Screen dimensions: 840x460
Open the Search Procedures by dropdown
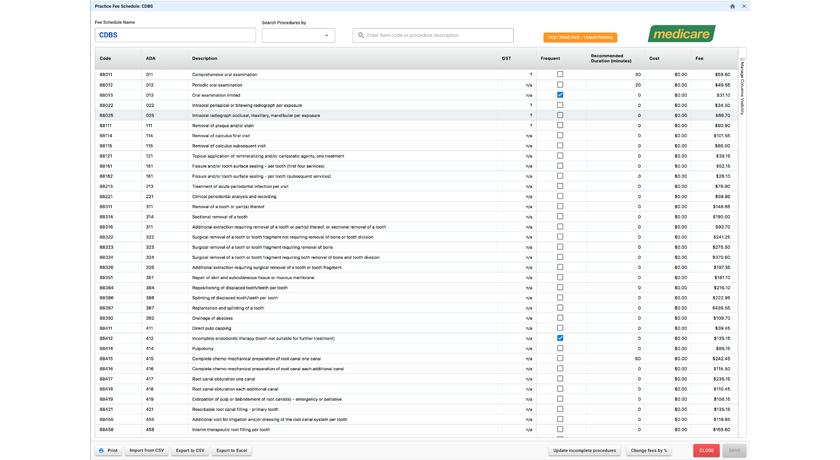tap(298, 35)
